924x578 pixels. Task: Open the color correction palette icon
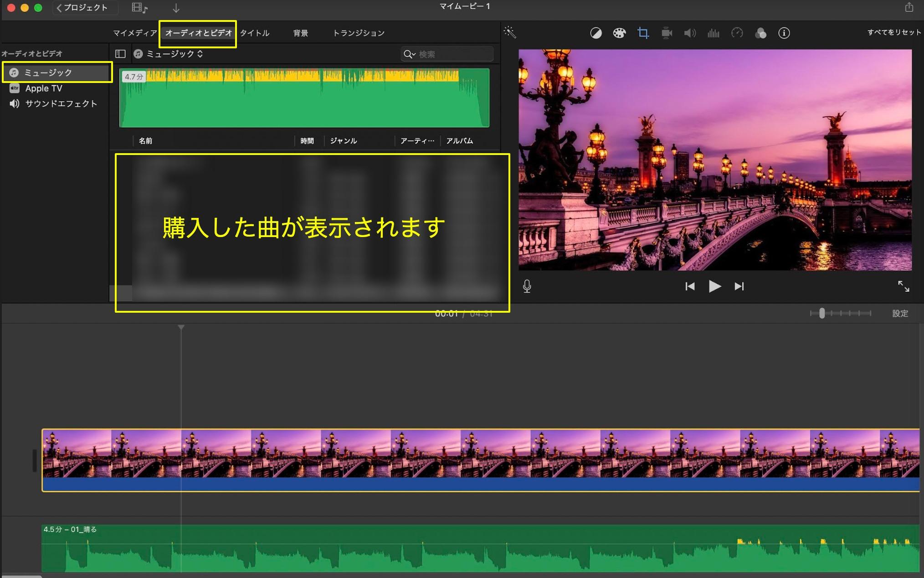pos(619,33)
